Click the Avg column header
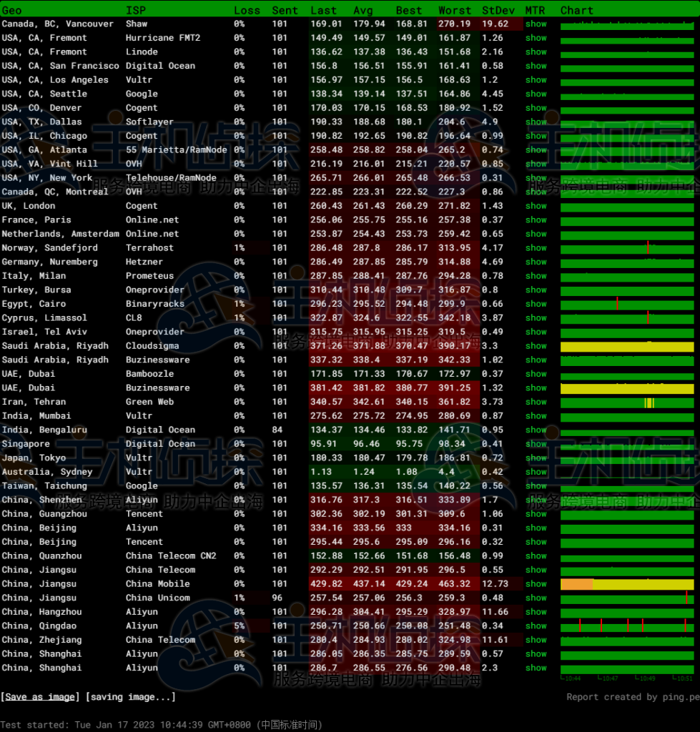Screen dimensions: 700x732 click(x=363, y=10)
